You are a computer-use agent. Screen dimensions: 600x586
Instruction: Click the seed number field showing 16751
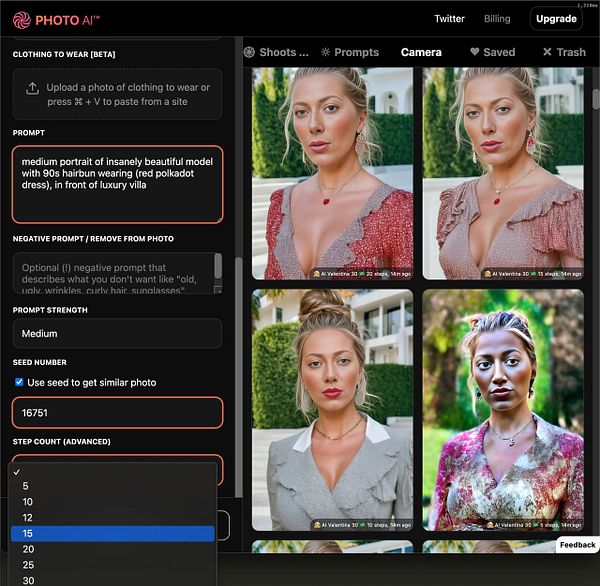[117, 413]
